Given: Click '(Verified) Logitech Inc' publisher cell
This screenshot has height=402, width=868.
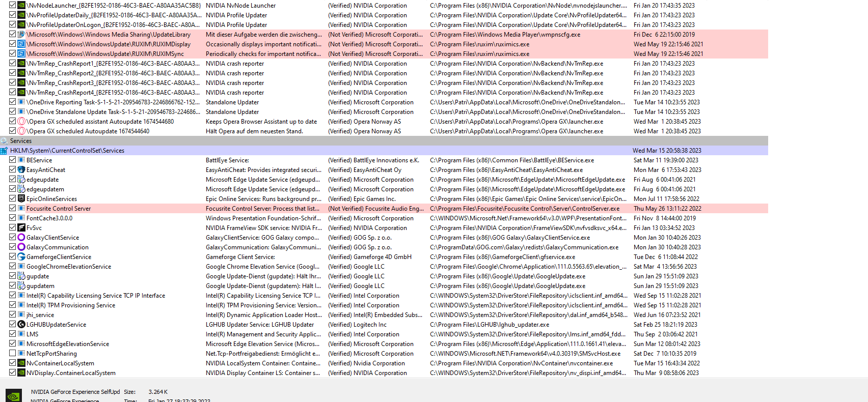Looking at the screenshot, I should pyautogui.click(x=357, y=325).
